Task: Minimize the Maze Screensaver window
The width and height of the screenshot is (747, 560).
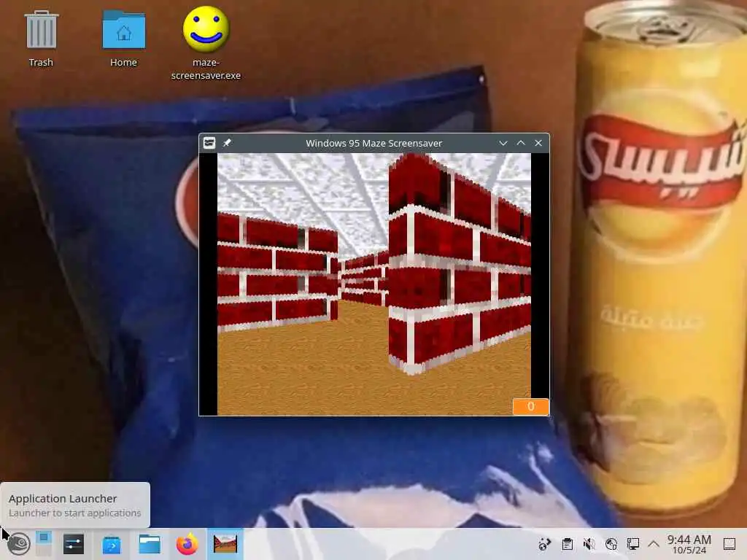Action: (503, 143)
